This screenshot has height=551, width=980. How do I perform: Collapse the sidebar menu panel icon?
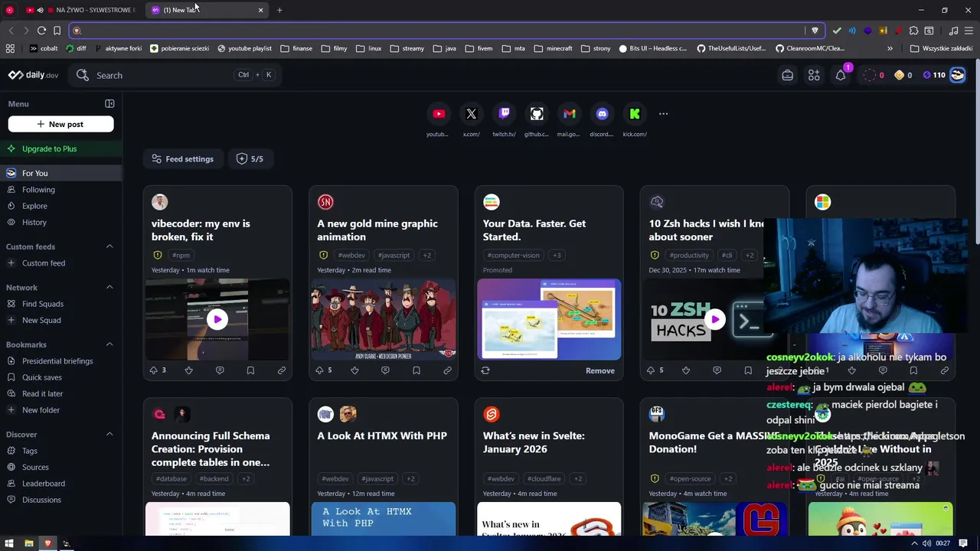pos(109,104)
